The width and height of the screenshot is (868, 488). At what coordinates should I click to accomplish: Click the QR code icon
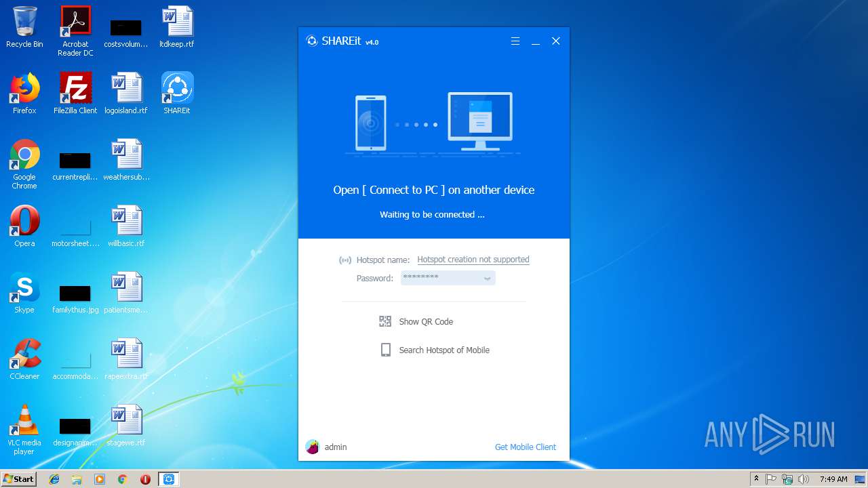[x=385, y=321]
